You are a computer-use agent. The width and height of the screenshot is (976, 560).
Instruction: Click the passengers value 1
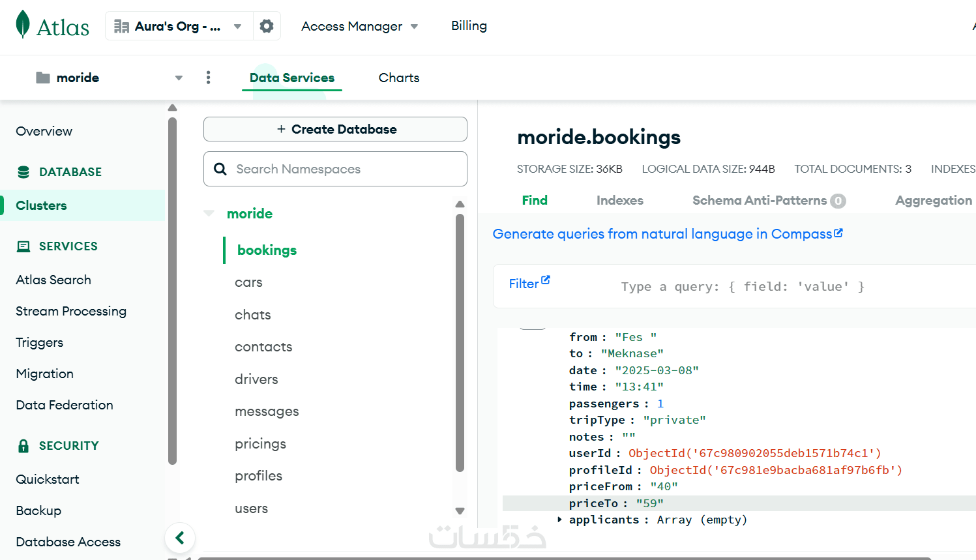tap(660, 404)
